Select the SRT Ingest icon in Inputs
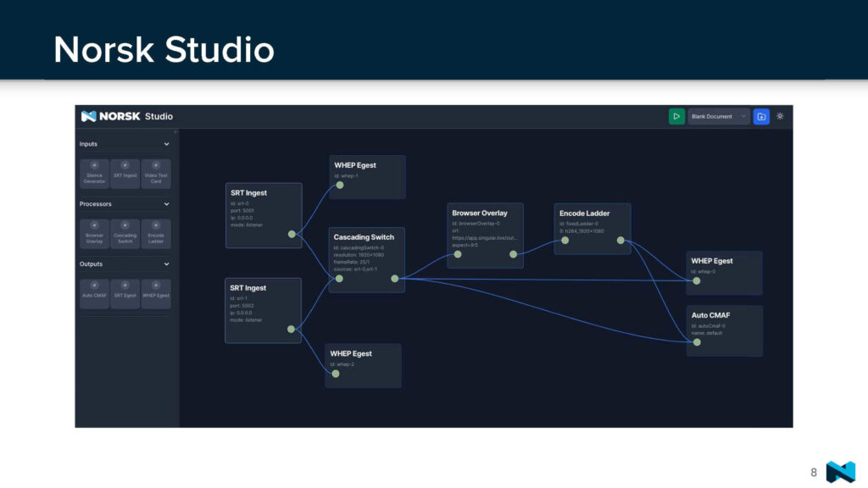This screenshot has width=868, height=488. (125, 174)
